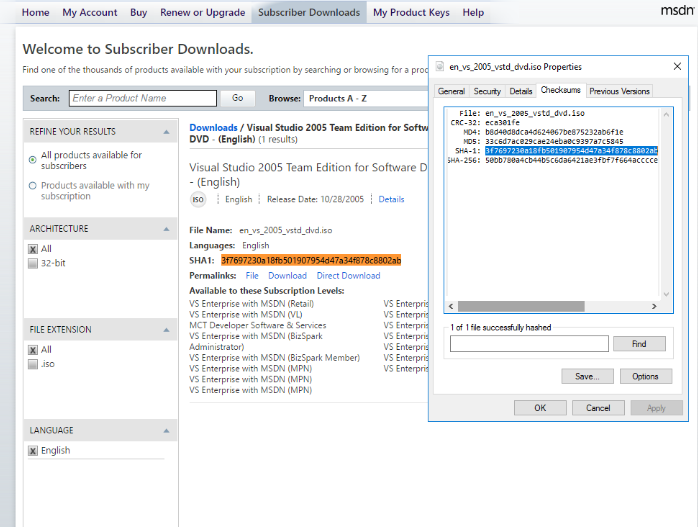Open My Product Keys page
The height and width of the screenshot is (527, 698).
pyautogui.click(x=411, y=12)
